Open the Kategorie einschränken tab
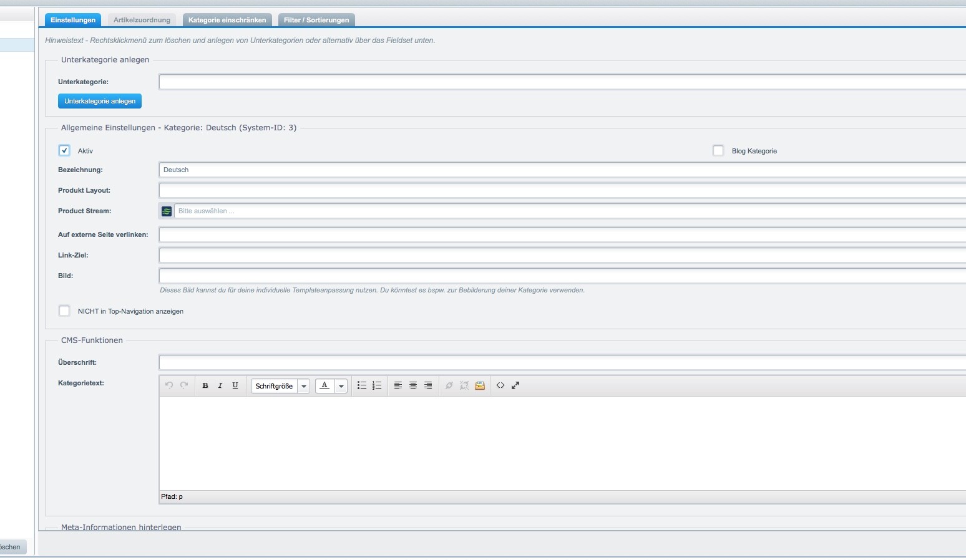 coord(227,20)
